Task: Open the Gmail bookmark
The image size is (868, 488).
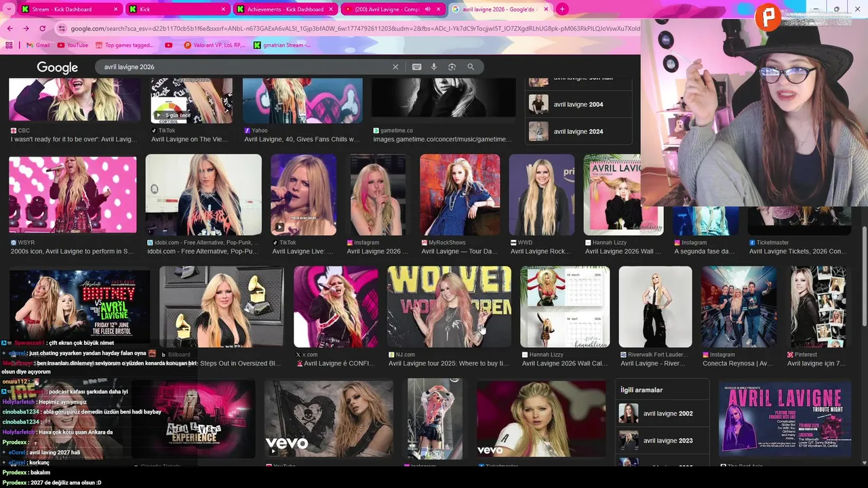Action: [x=38, y=45]
